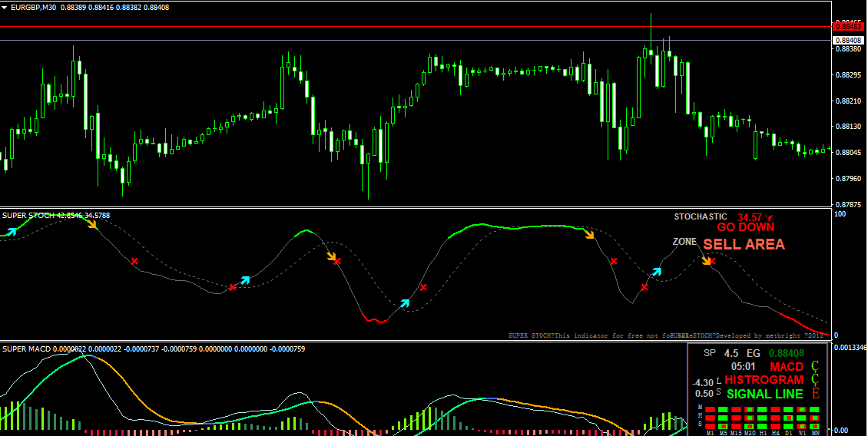Select the red horizontal line on the chart

(x=384, y=27)
